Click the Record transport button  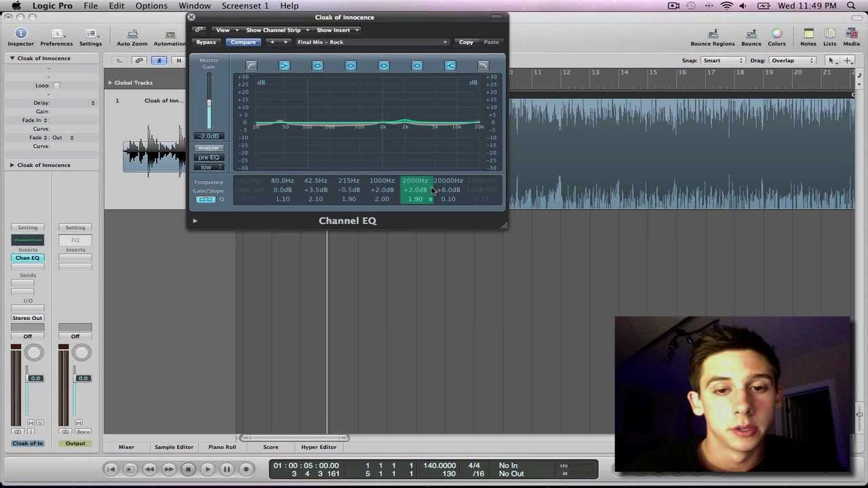pos(246,469)
